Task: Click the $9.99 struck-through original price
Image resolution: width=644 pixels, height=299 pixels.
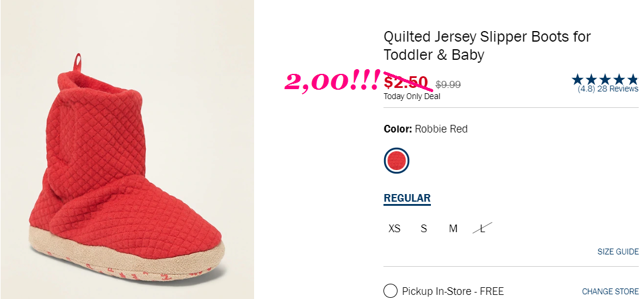Action: tap(448, 85)
